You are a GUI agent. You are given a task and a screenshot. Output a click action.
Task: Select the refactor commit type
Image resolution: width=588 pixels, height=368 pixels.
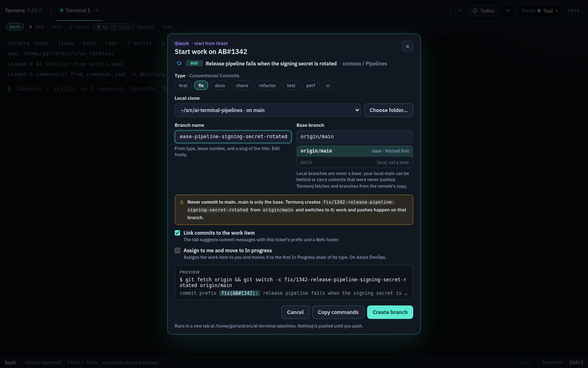click(x=267, y=85)
